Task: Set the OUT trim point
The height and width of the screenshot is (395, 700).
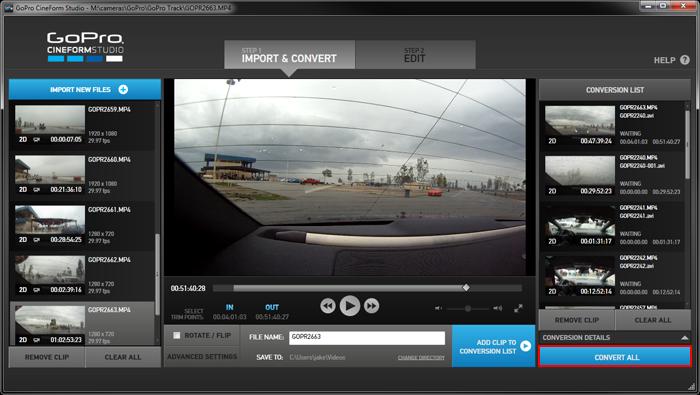Action: pyautogui.click(x=272, y=308)
